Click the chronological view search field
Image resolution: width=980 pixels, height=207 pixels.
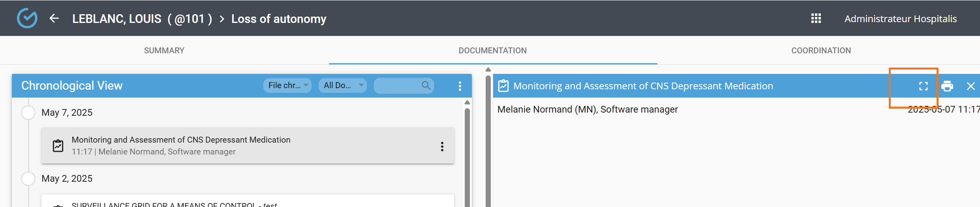[397, 85]
